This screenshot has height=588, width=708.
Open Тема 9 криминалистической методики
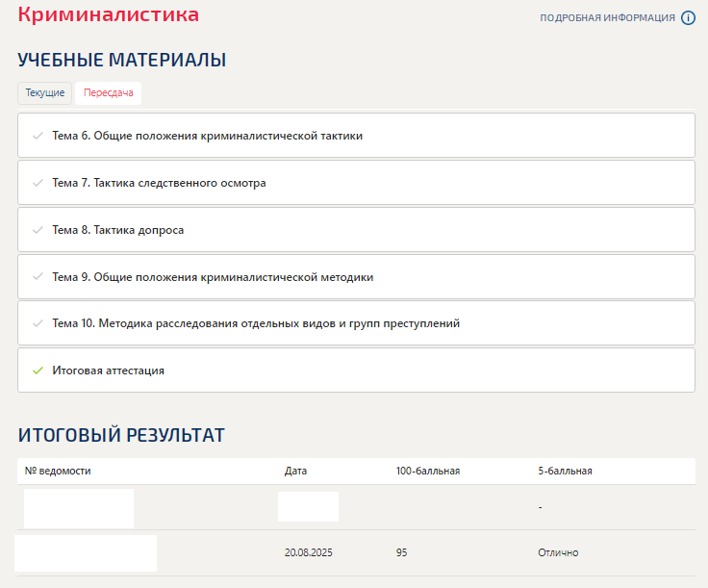pyautogui.click(x=356, y=277)
